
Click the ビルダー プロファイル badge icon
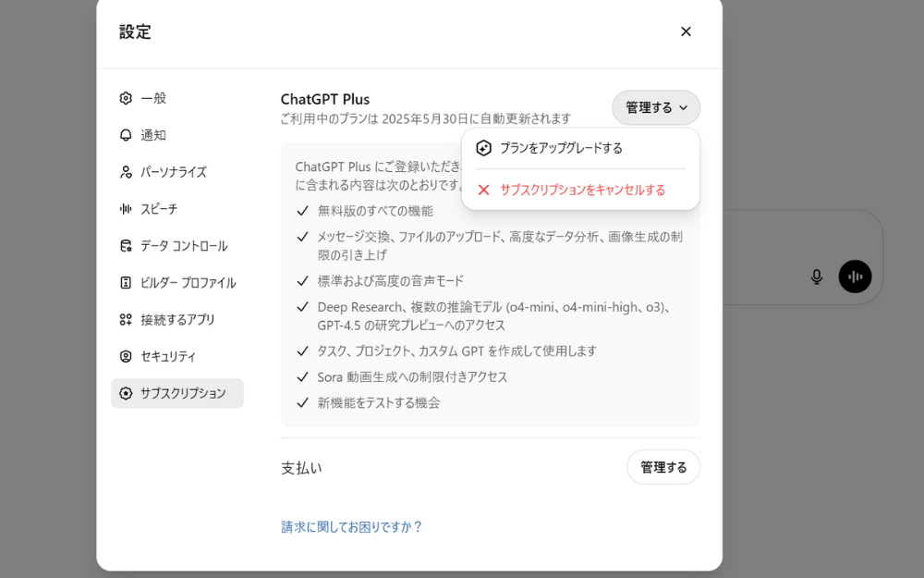tap(126, 282)
